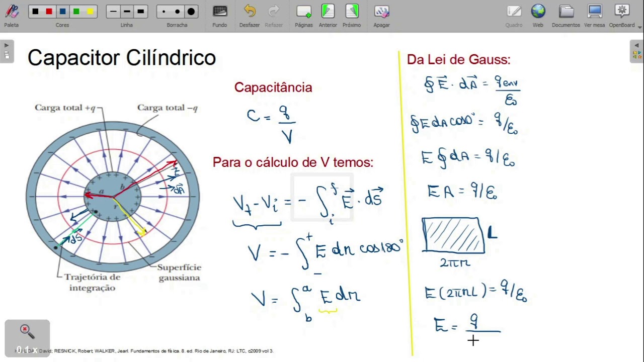Select the yellow pen color
Viewport: 644px width, 362px height.
click(x=90, y=12)
